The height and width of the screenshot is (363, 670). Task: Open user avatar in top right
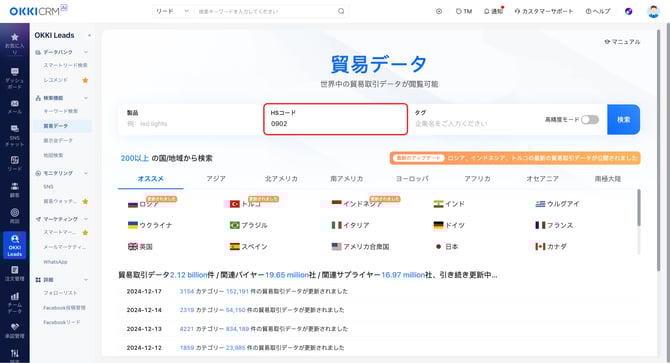click(653, 11)
